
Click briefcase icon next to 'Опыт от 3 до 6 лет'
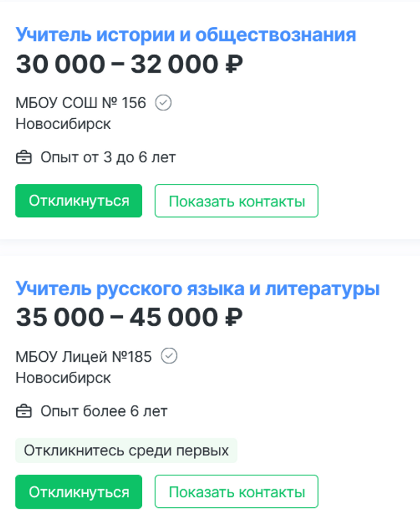24,157
